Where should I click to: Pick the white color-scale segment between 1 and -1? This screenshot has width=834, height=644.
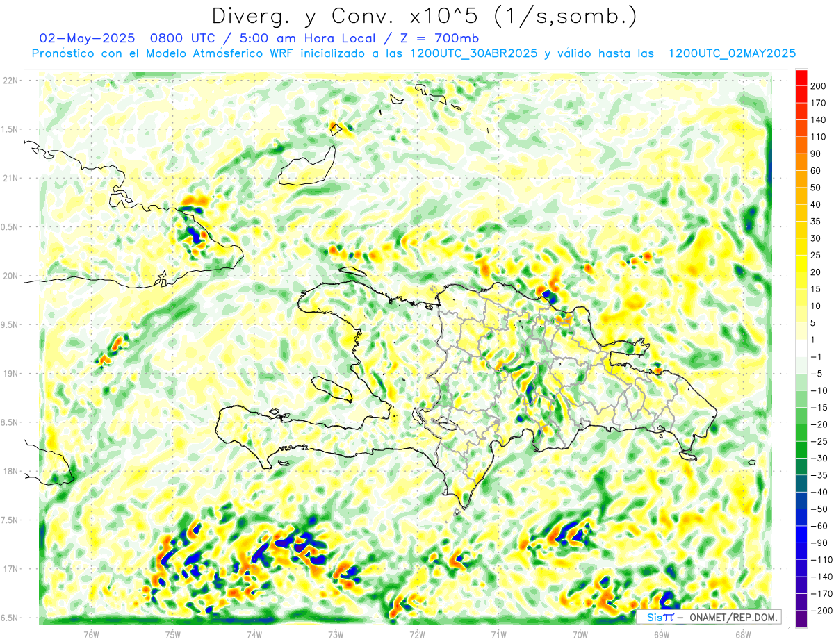pos(801,349)
